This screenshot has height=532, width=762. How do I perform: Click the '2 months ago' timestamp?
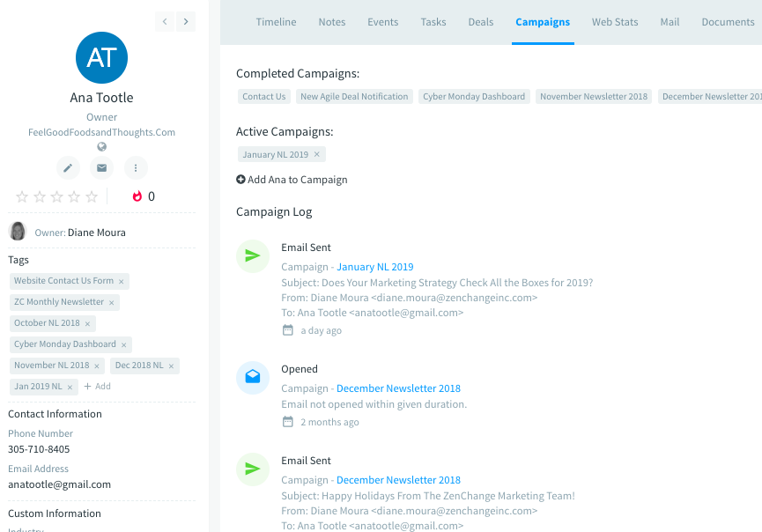[330, 422]
